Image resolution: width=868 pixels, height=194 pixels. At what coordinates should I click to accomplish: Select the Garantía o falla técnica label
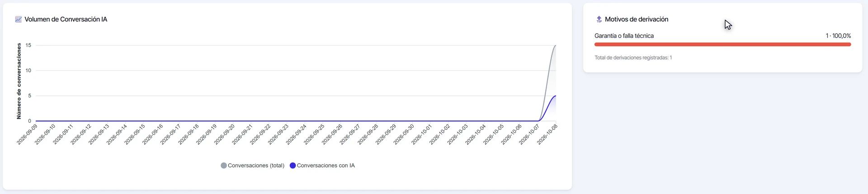(x=624, y=36)
